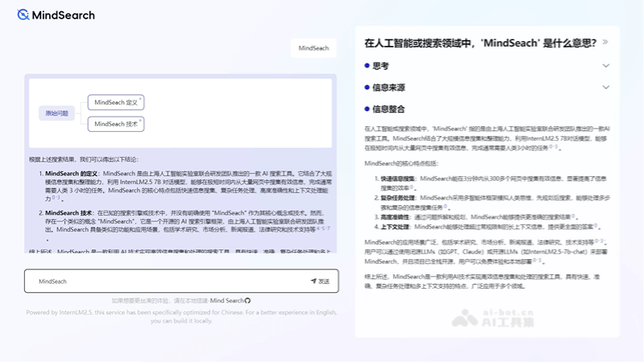Click the bullet dot beside 信息来源
Viewport: 644px width, 362px height.
367,87
